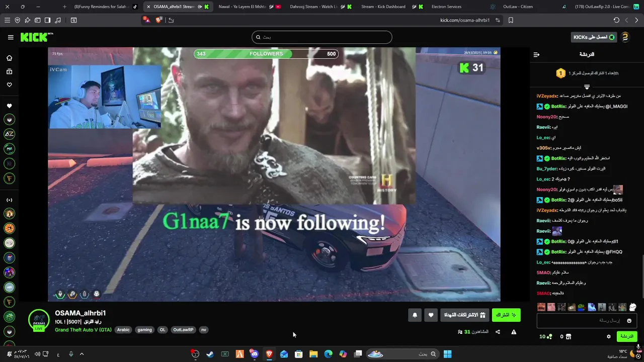Go to Kick home via sidebar house icon

9,58
